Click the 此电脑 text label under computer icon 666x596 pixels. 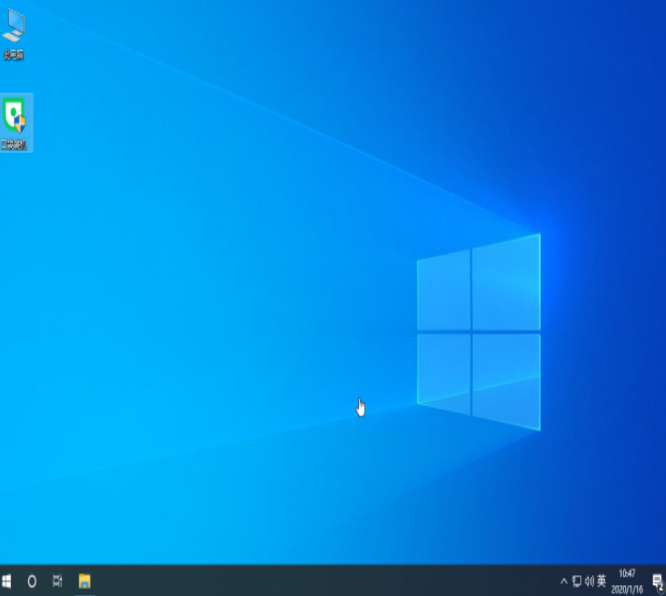(x=14, y=55)
